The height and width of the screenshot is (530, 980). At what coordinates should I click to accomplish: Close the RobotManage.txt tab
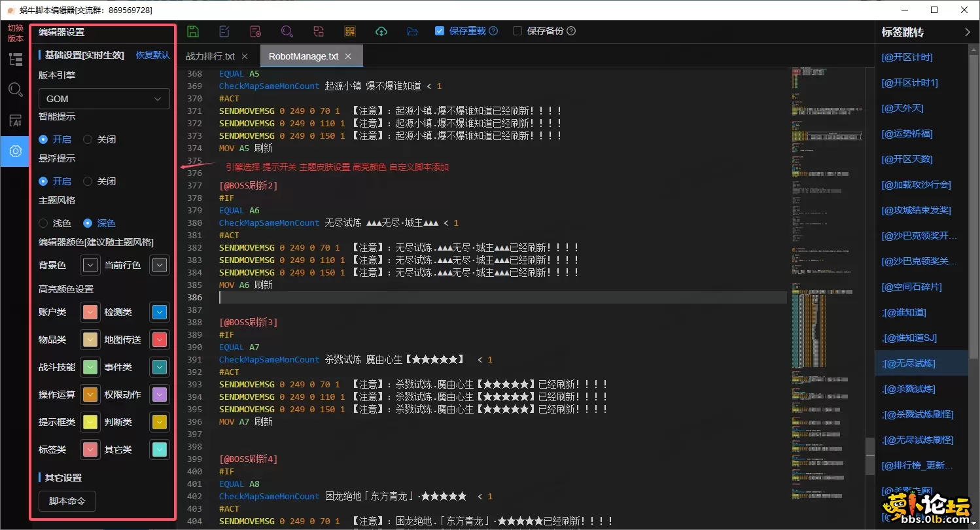(348, 56)
